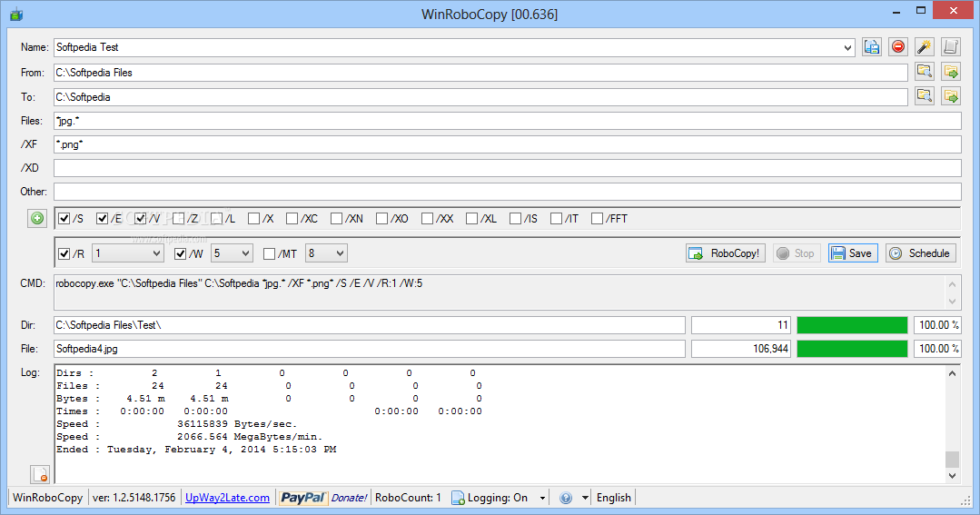Enable the /IT checkbox

click(x=556, y=219)
